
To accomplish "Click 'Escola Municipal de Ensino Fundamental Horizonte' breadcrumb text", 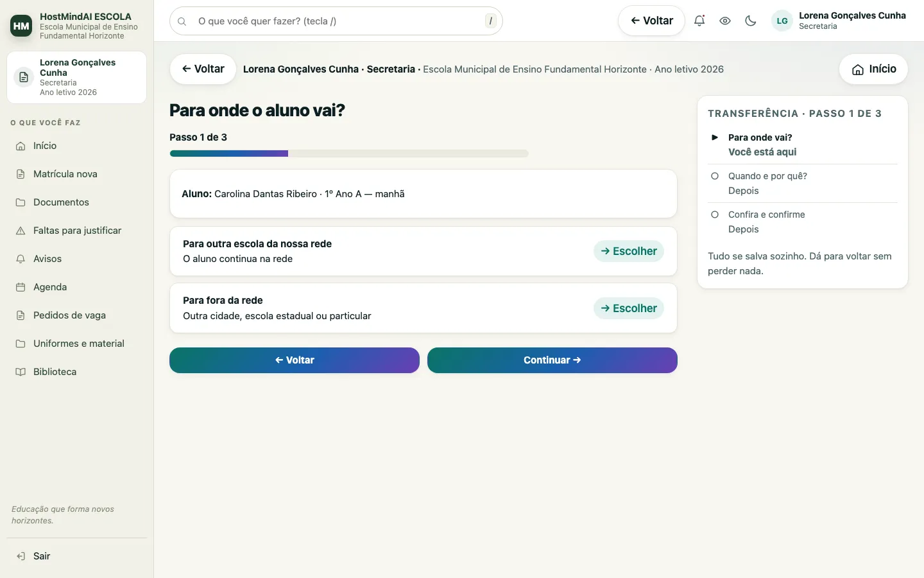I will [x=535, y=69].
